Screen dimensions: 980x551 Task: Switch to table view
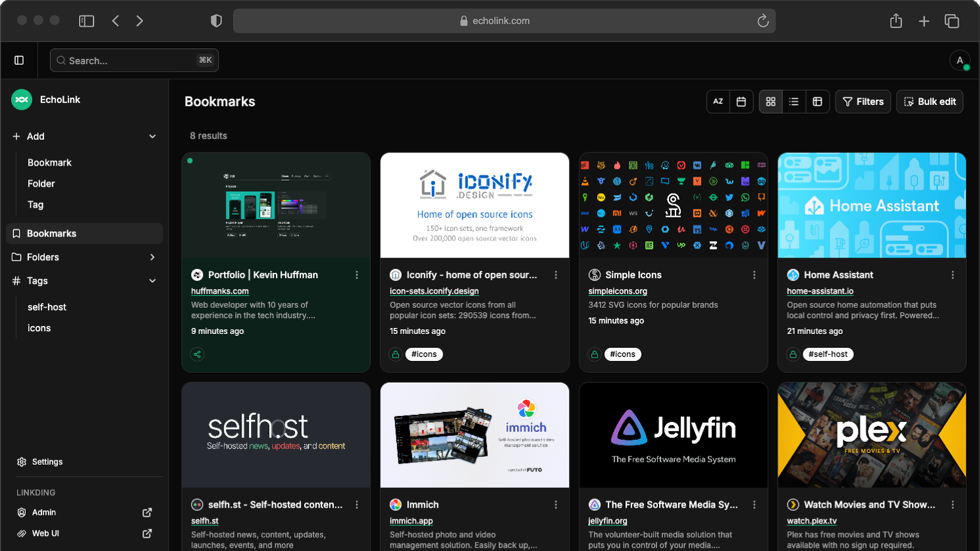[x=817, y=102]
